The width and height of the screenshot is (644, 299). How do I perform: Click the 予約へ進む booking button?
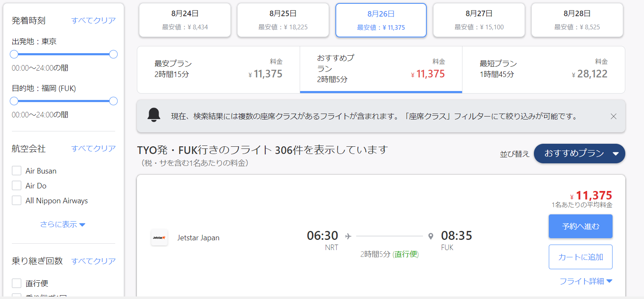pyautogui.click(x=580, y=226)
